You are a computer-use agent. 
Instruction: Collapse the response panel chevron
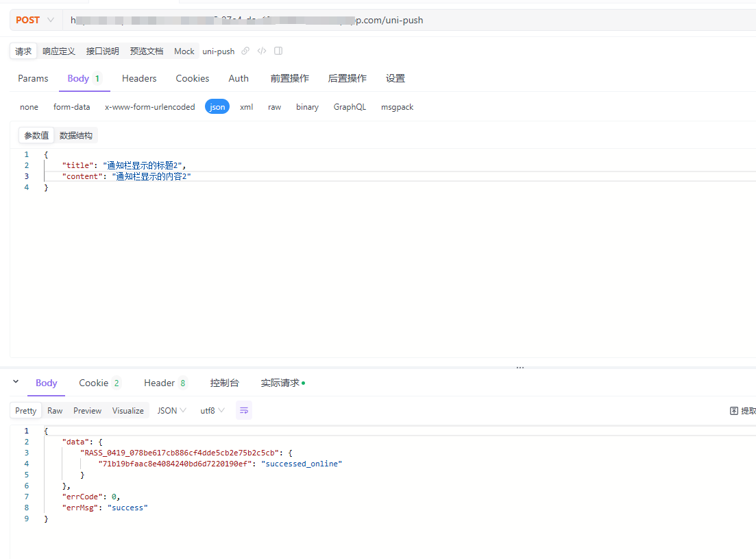coord(16,382)
